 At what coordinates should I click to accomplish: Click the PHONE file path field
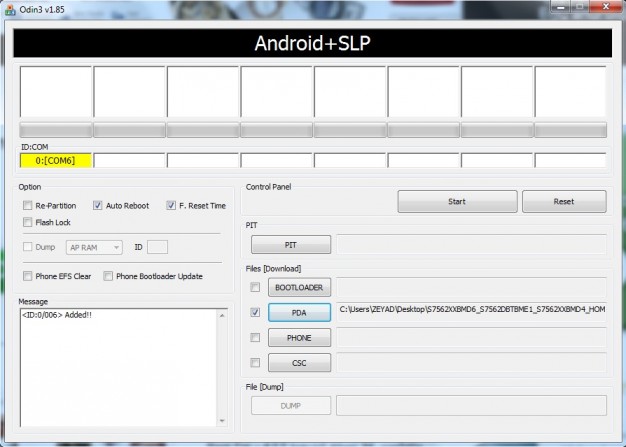(471, 337)
